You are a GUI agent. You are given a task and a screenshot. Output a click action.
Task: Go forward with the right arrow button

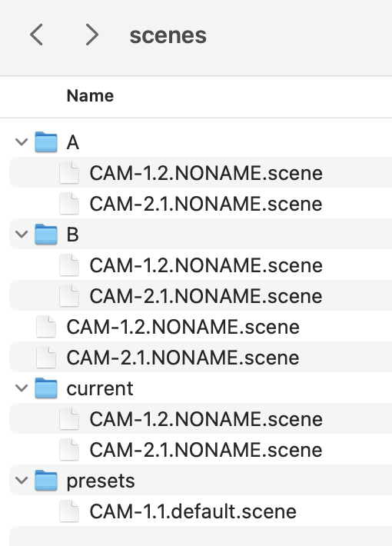pyautogui.click(x=92, y=35)
